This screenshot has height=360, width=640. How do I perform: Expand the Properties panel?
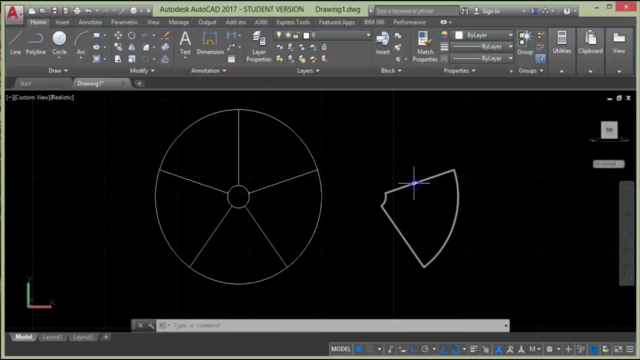point(459,71)
